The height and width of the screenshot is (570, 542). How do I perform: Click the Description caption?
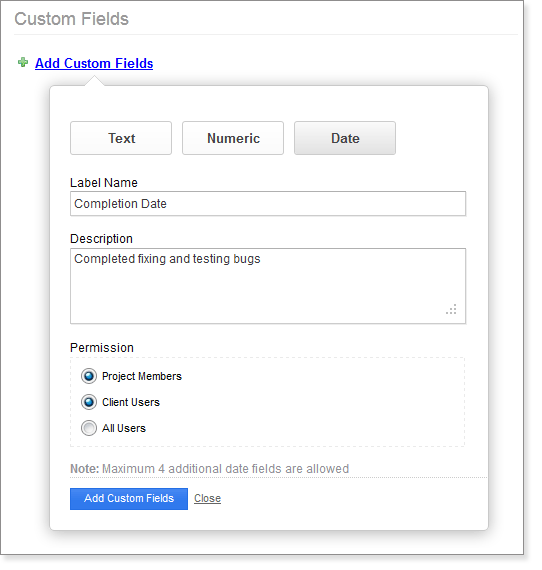click(x=101, y=239)
